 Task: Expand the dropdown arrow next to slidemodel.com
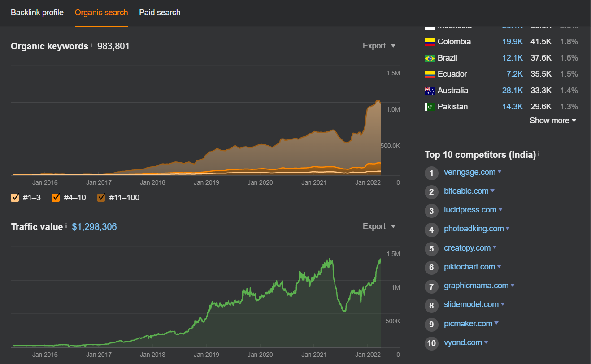coord(503,304)
